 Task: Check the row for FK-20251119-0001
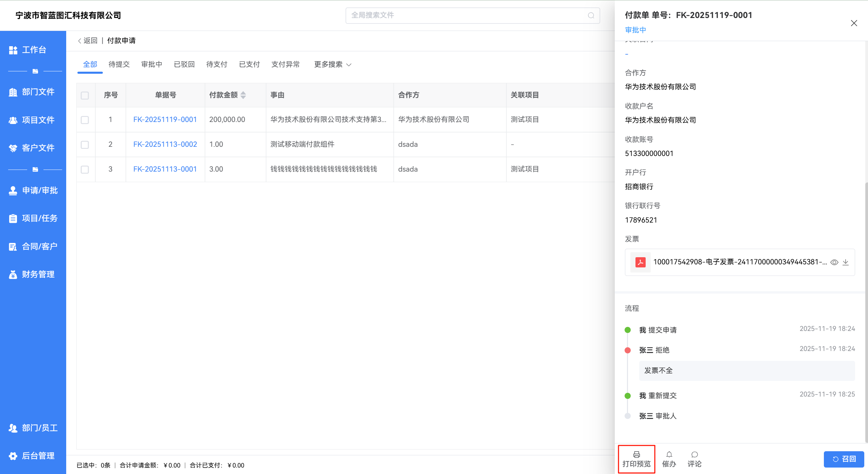(85, 120)
